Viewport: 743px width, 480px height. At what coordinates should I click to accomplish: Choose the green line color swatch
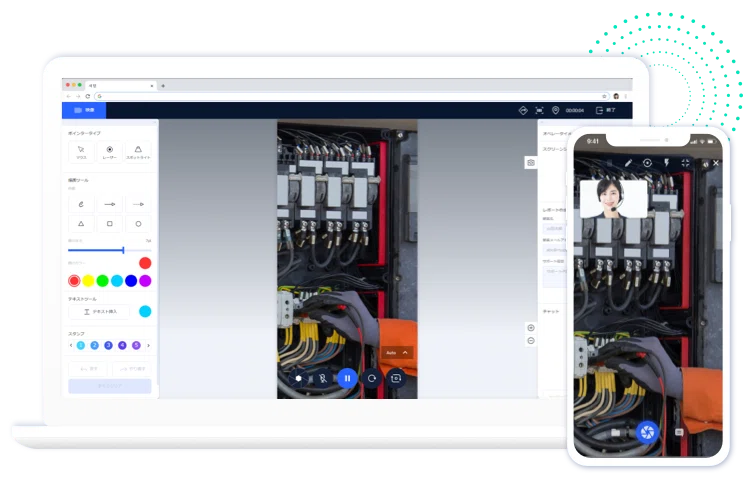[102, 281]
